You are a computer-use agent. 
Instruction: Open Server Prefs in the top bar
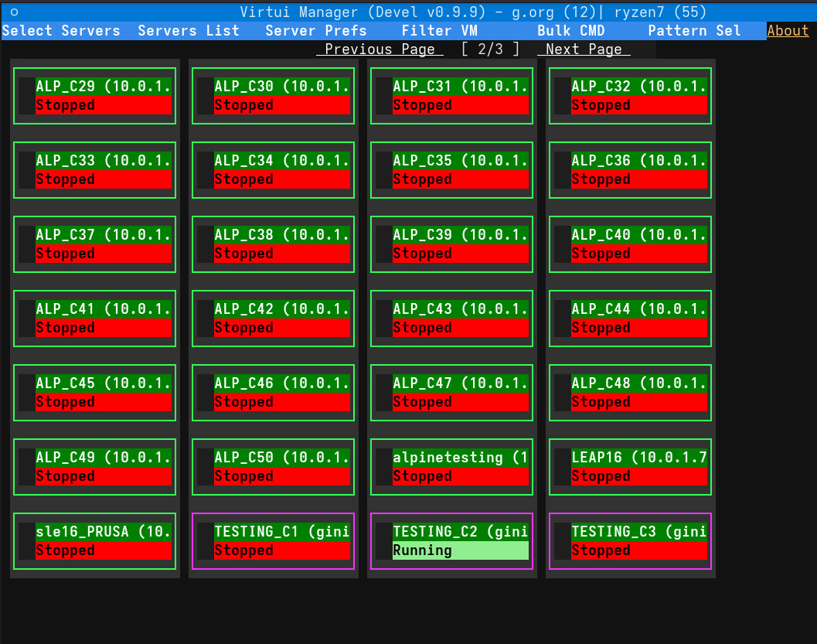[x=316, y=31]
